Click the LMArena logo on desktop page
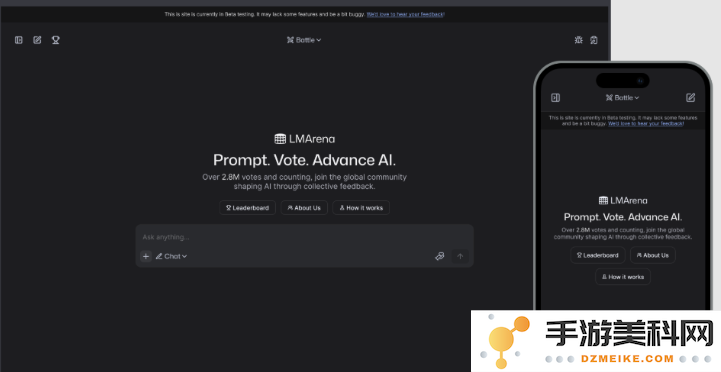Viewport: 721px width, 372px height. pyautogui.click(x=304, y=139)
